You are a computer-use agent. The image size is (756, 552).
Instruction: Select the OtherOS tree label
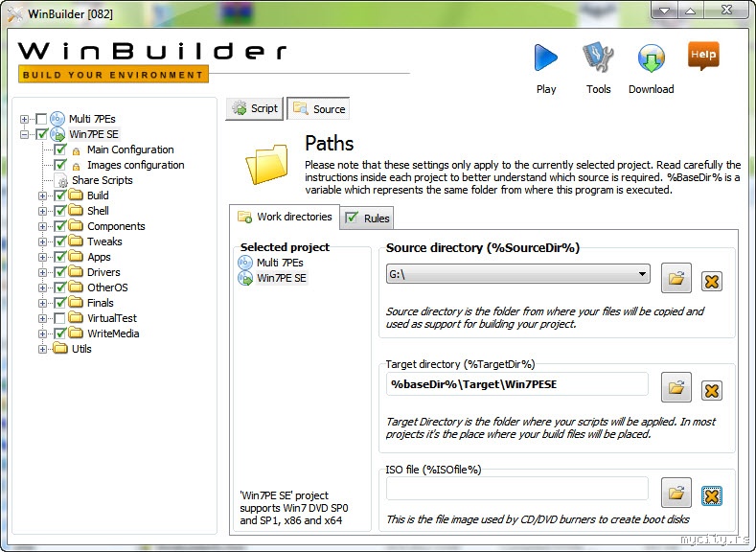[107, 287]
